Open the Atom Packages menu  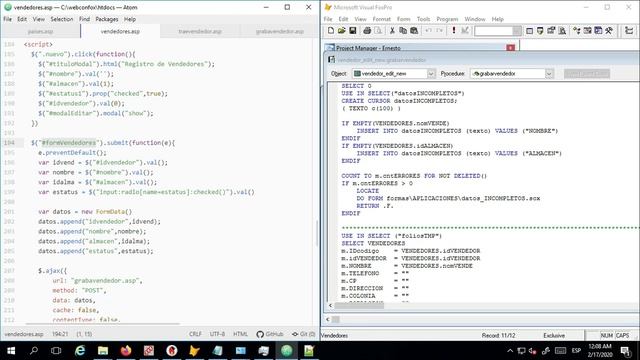tap(107, 19)
